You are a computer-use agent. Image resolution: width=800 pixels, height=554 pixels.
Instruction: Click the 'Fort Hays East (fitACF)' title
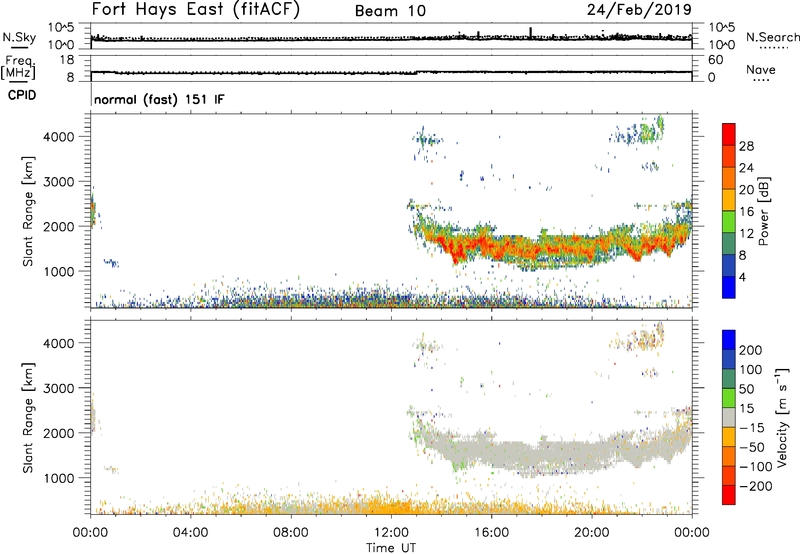coord(195,10)
